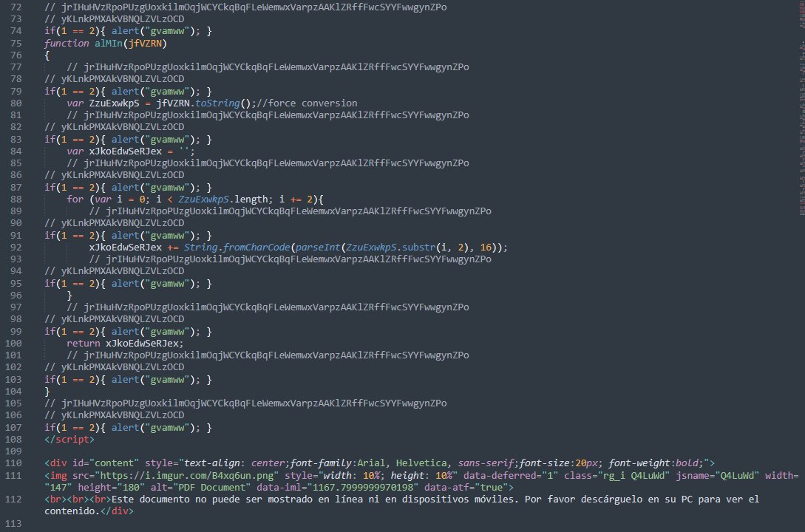Click 'sans-serif' in the font-family value

(486, 463)
